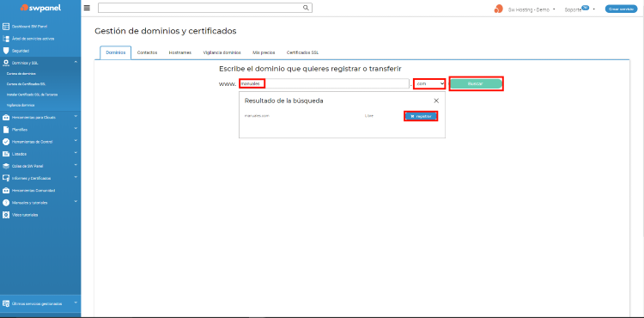This screenshot has height=318, width=644.
Task: Expand the Herramientas de Control menu
Action: pos(76,141)
